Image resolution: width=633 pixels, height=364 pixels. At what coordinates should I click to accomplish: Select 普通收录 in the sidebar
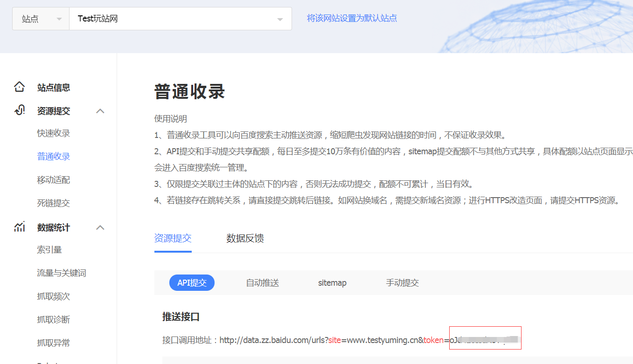tap(54, 157)
